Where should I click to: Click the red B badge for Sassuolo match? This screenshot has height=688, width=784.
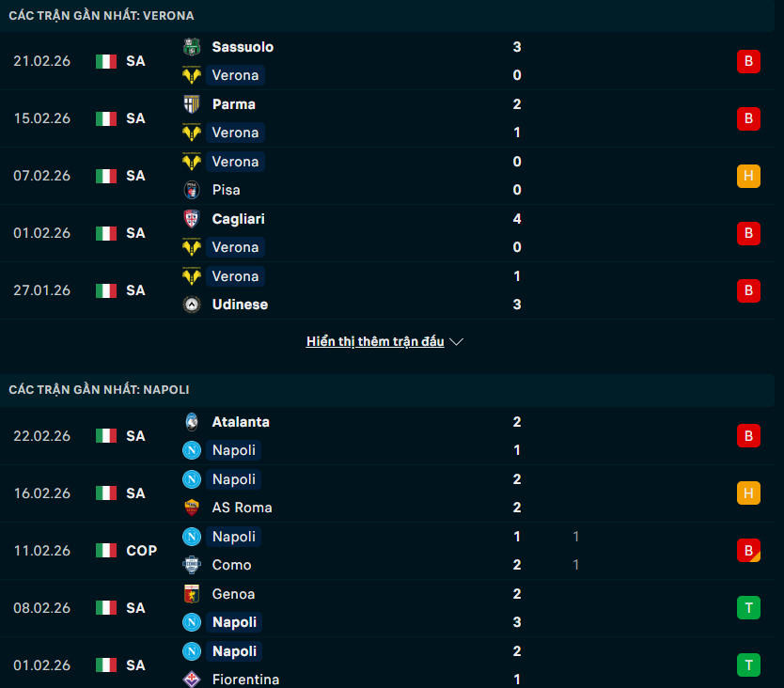pos(748,61)
